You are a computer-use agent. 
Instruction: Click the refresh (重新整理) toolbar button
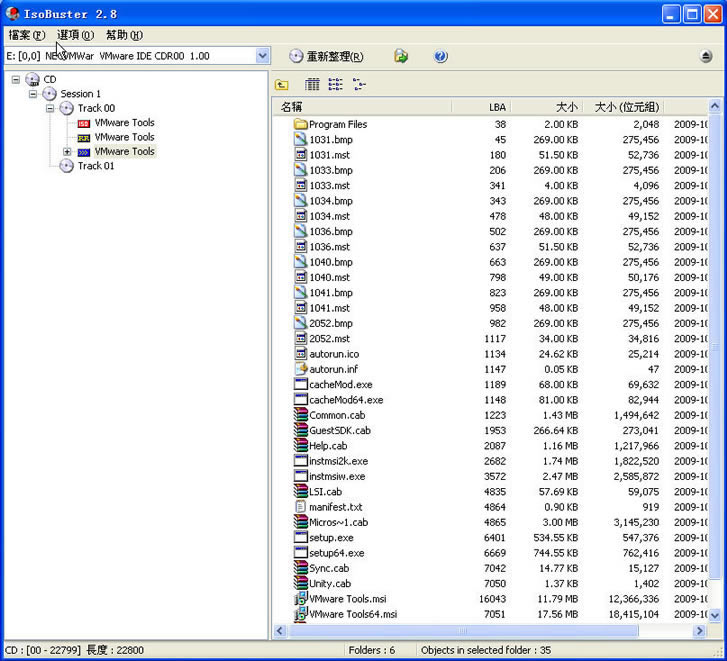[326, 57]
